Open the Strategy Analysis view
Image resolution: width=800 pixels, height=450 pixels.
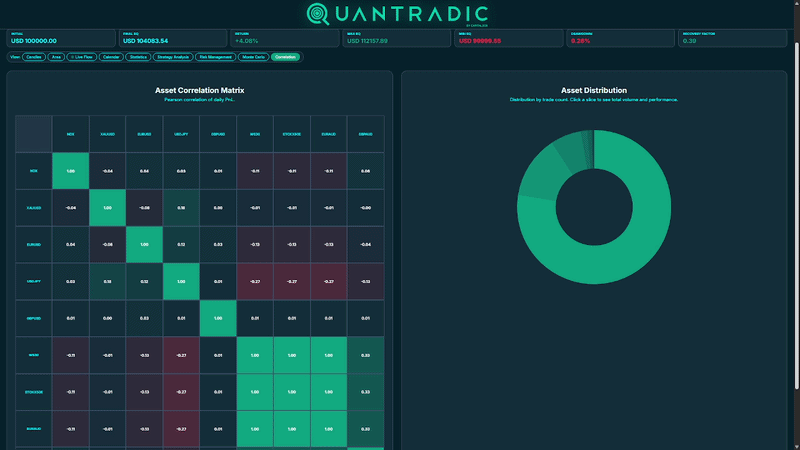point(173,57)
